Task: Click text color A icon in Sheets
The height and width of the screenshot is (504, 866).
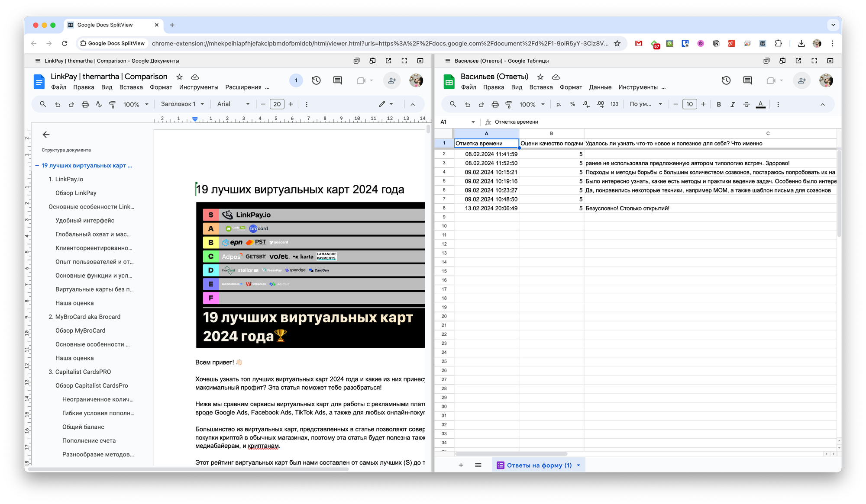Action: [x=760, y=104]
